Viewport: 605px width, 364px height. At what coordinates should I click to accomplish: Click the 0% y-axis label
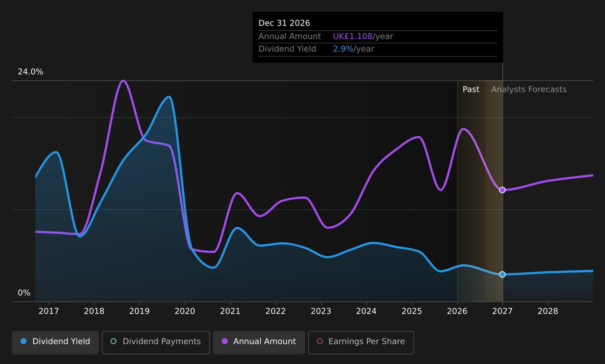coord(24,293)
